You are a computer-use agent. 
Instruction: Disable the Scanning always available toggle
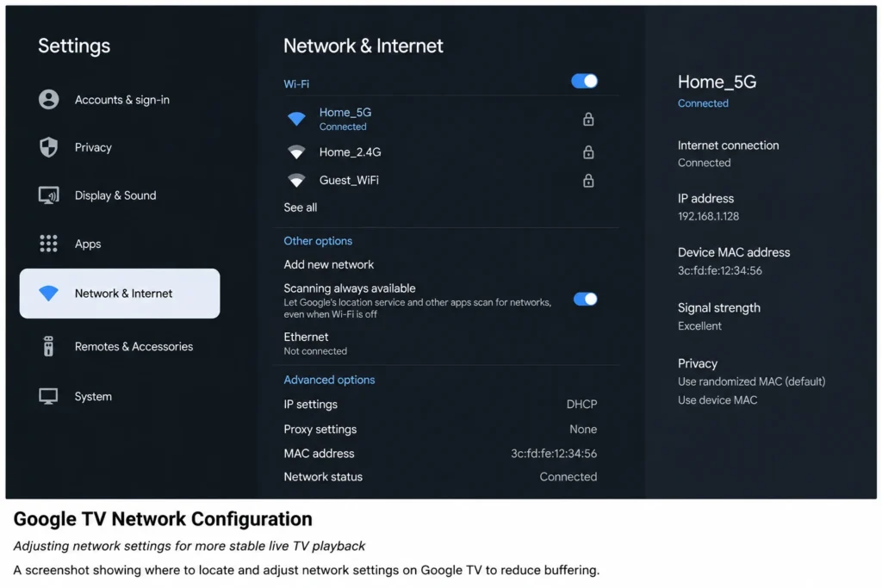585,299
